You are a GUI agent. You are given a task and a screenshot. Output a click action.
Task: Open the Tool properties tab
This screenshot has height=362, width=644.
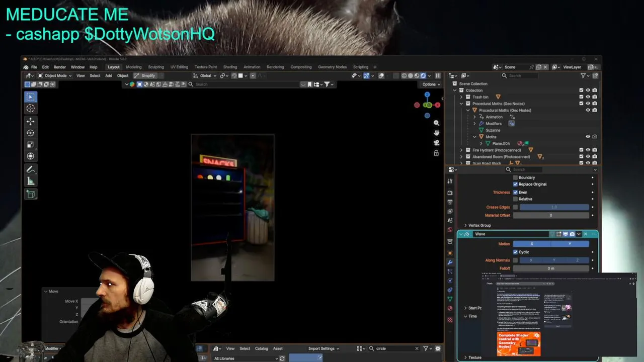click(x=450, y=181)
